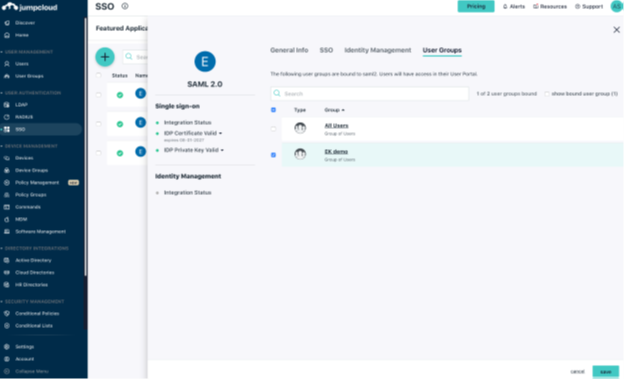Open RADIUS in the sidebar

(24, 117)
